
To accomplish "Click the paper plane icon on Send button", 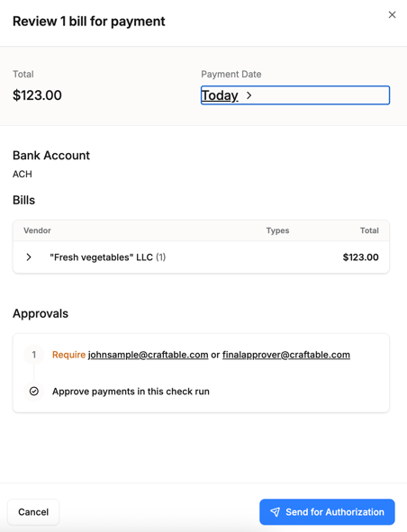I will click(275, 512).
